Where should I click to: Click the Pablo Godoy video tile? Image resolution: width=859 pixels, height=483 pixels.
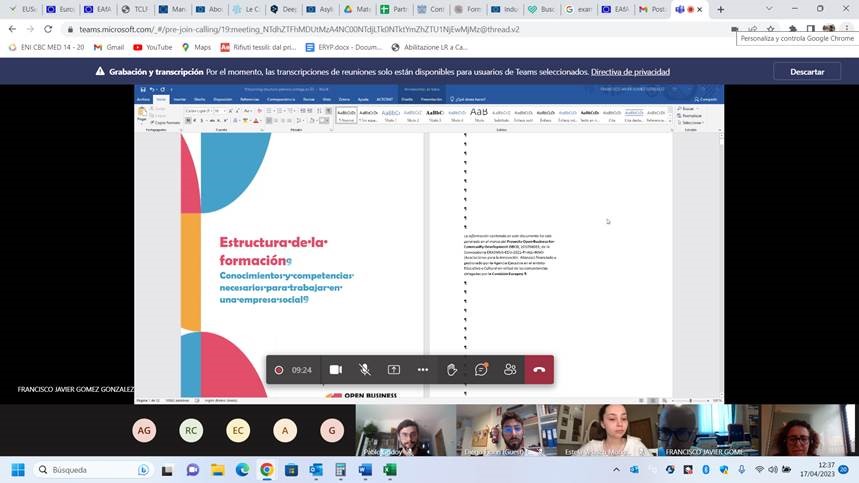tap(406, 430)
